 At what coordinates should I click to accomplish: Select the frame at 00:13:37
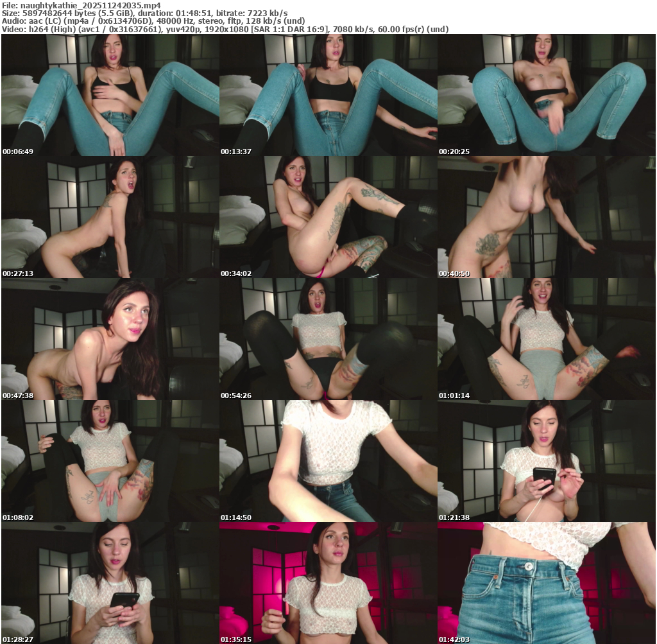pos(328,95)
